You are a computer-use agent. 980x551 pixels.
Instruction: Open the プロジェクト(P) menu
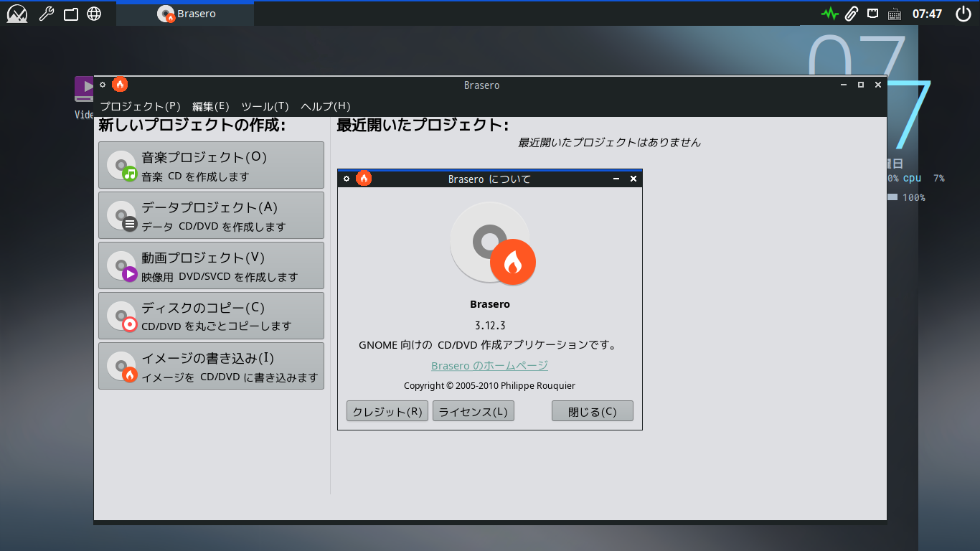140,106
